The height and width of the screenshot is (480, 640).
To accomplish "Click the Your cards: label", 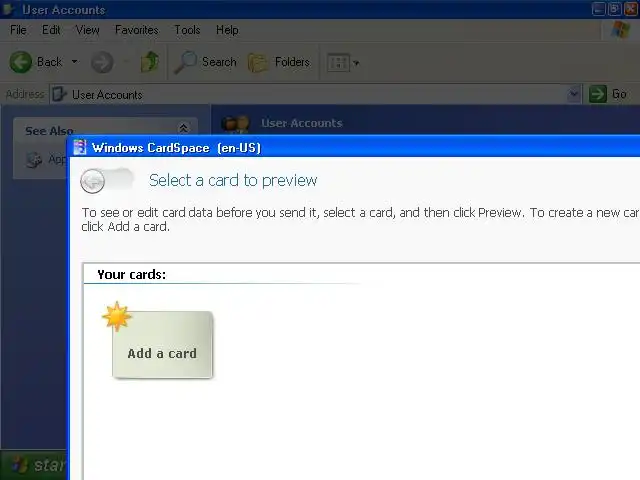I will point(131,274).
